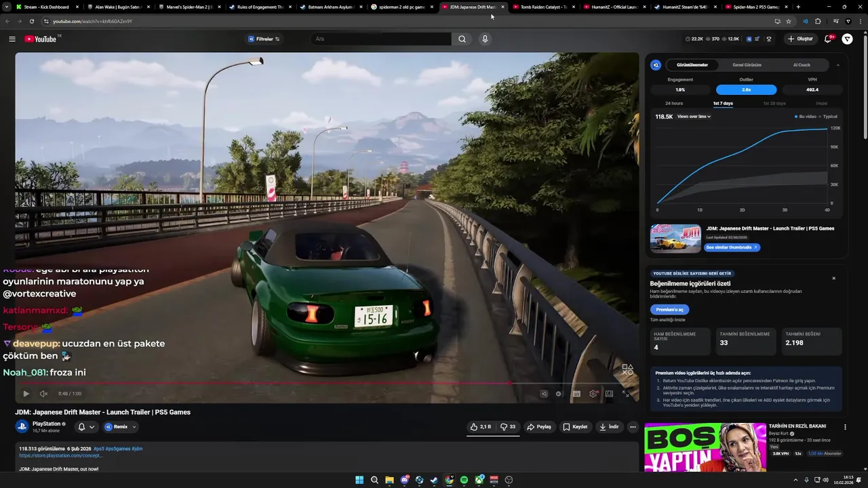Open Spotify from the taskbar
The image size is (868, 488).
[464, 480]
